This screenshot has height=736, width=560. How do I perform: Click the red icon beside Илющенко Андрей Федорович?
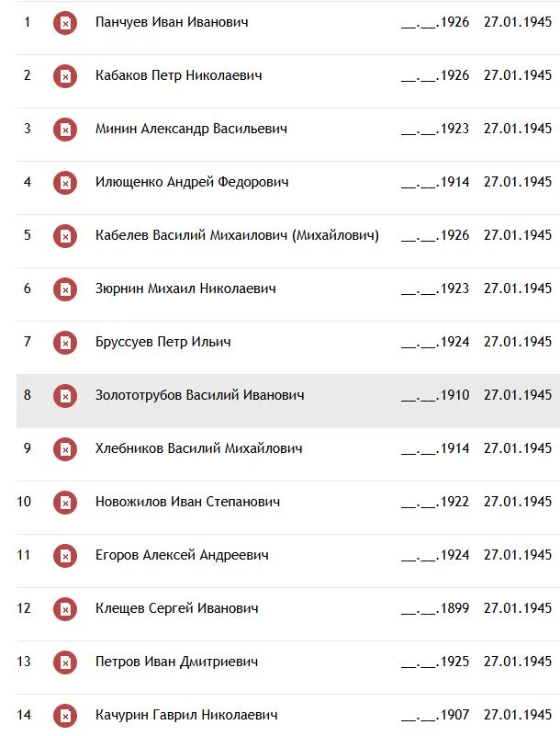click(x=65, y=183)
